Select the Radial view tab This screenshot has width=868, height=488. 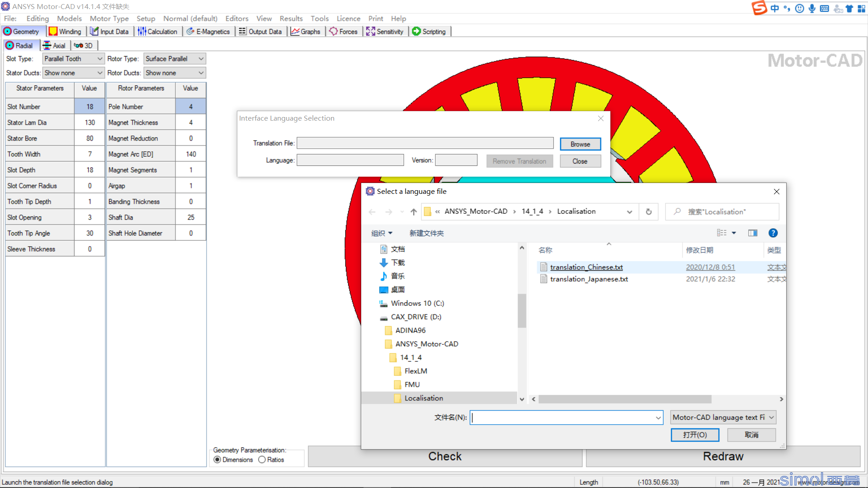(20, 46)
